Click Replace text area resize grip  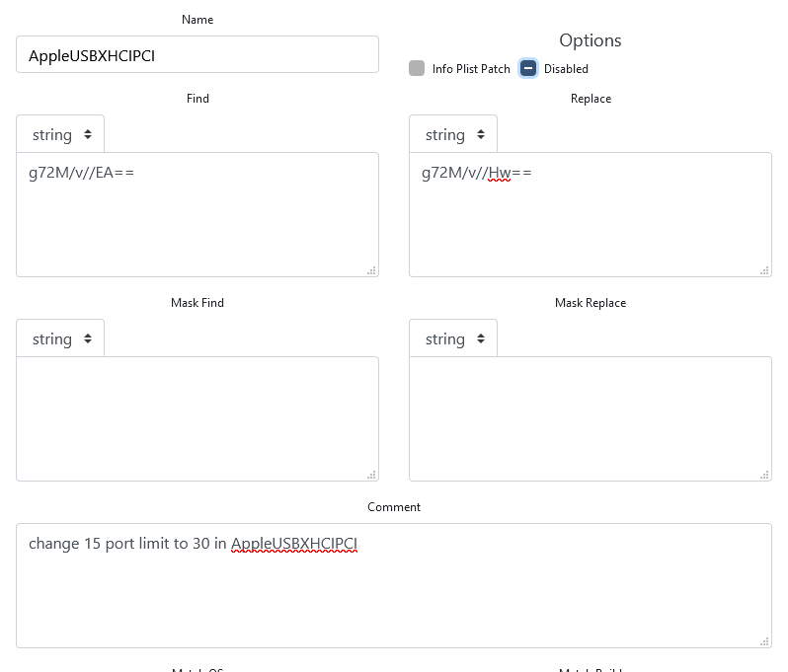pos(765,270)
